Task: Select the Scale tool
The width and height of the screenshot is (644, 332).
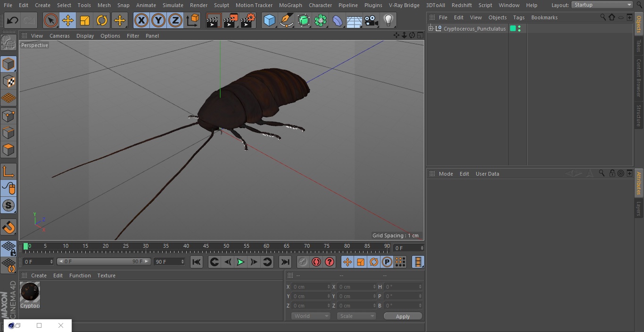Action: point(85,20)
